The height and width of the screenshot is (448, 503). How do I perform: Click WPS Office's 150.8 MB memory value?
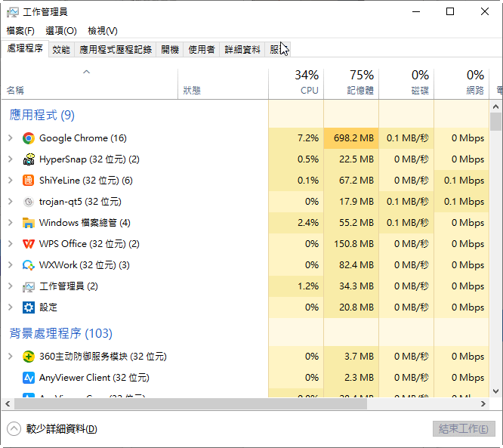[353, 244]
